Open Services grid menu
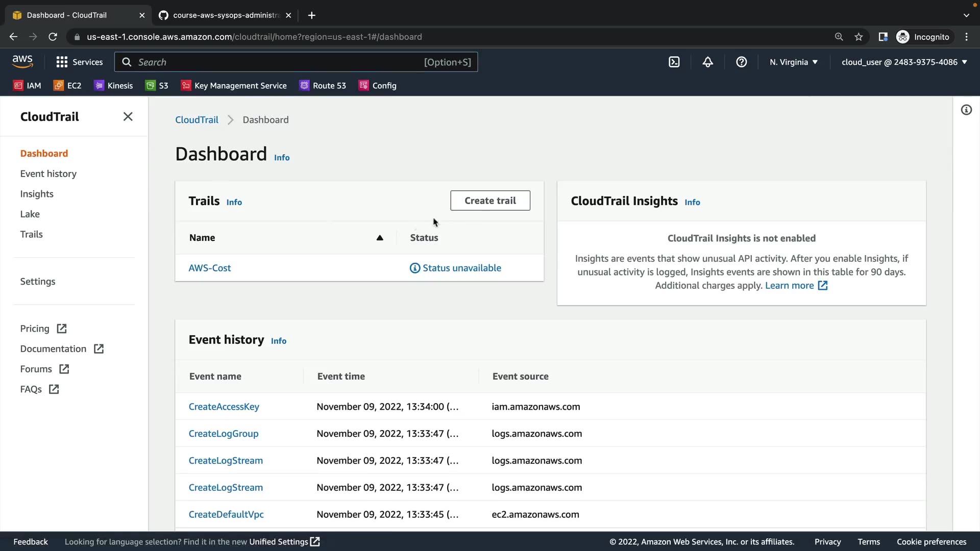The image size is (980, 551). 79,62
